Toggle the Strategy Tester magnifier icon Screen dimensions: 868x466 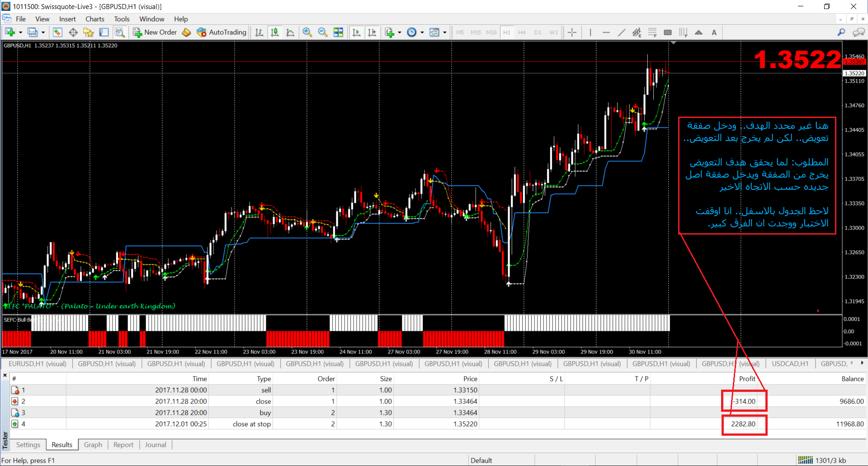[119, 32]
